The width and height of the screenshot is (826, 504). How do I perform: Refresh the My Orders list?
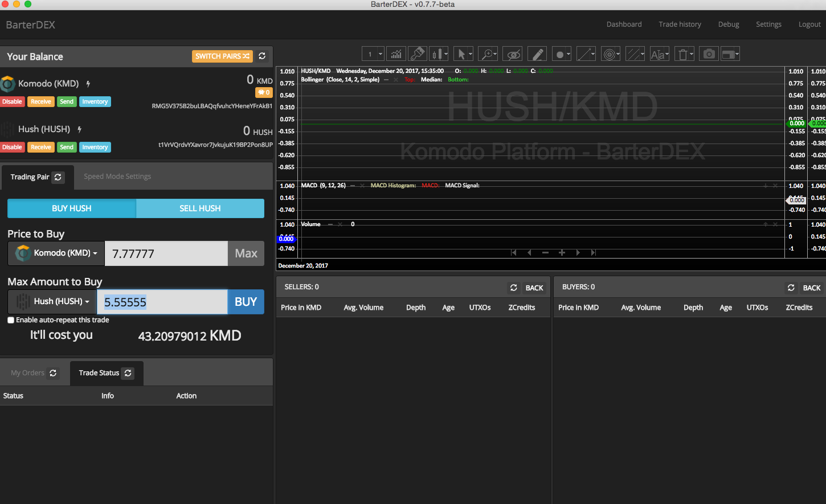click(x=53, y=373)
